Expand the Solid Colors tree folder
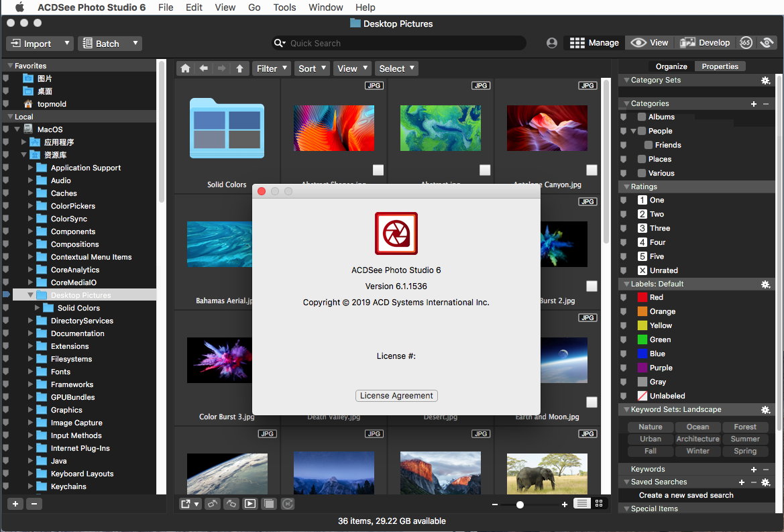The width and height of the screenshot is (784, 532). pyautogui.click(x=37, y=308)
